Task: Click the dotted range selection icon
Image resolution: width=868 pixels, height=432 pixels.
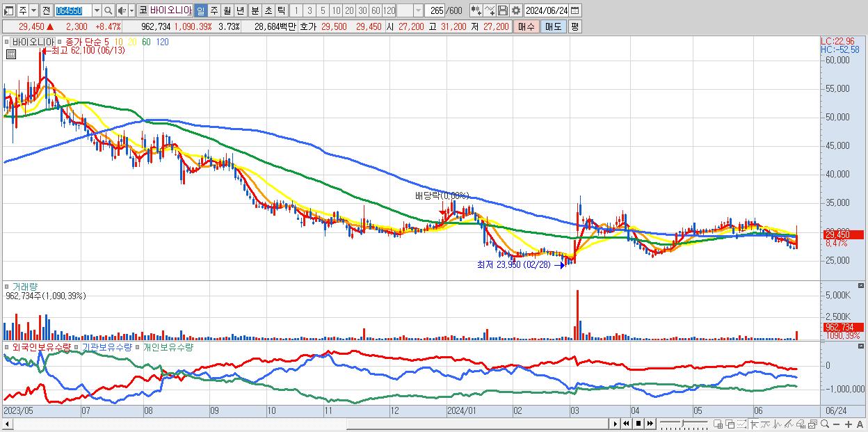Action: (741, 424)
